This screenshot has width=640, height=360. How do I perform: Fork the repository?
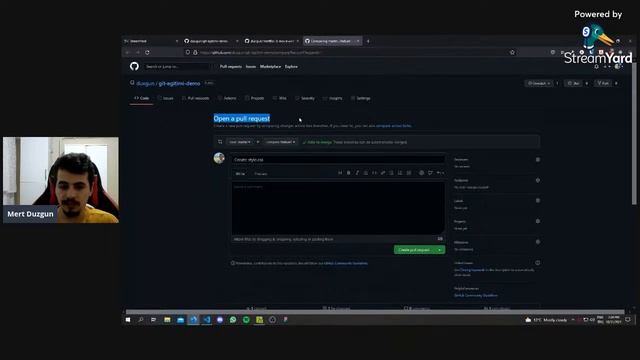(x=603, y=83)
